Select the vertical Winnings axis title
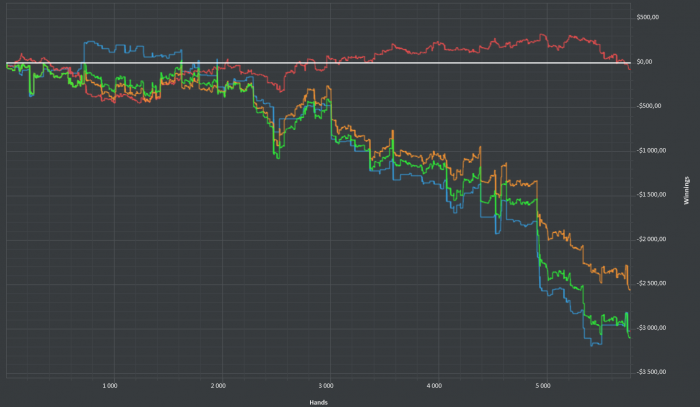Screen dimensions: 700x407 [686, 191]
